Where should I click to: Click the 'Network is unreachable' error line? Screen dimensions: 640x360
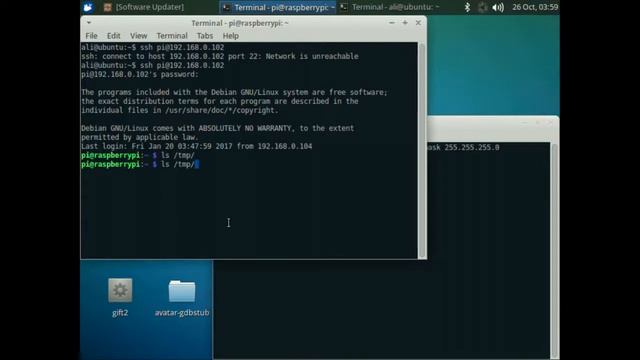click(x=220, y=56)
